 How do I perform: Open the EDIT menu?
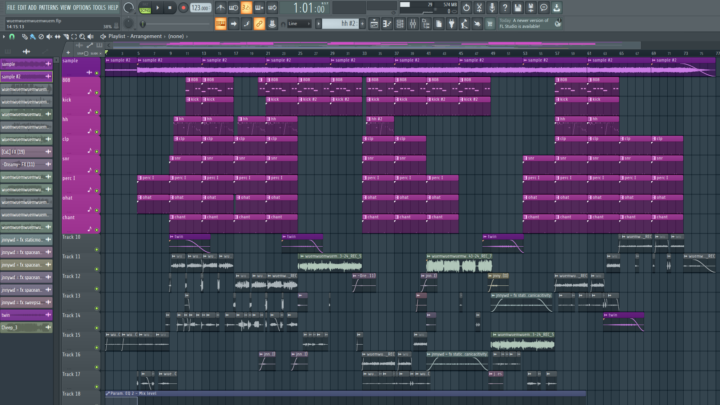(x=22, y=7)
